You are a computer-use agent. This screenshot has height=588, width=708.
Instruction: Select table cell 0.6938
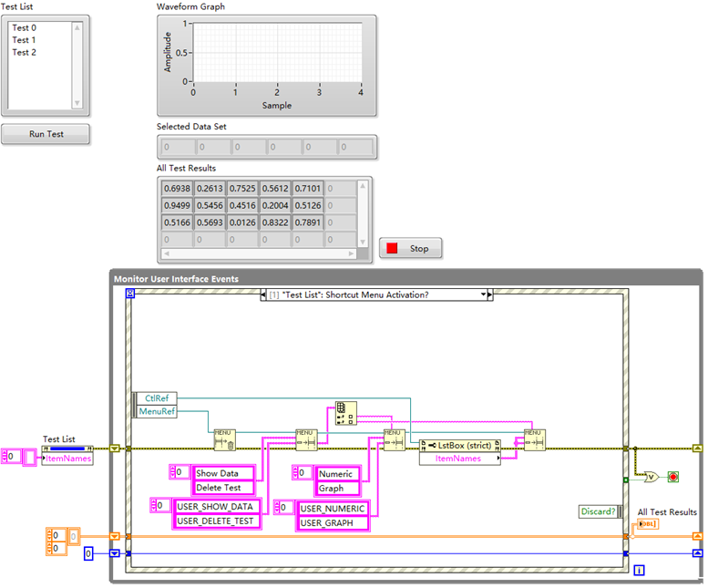coord(177,189)
